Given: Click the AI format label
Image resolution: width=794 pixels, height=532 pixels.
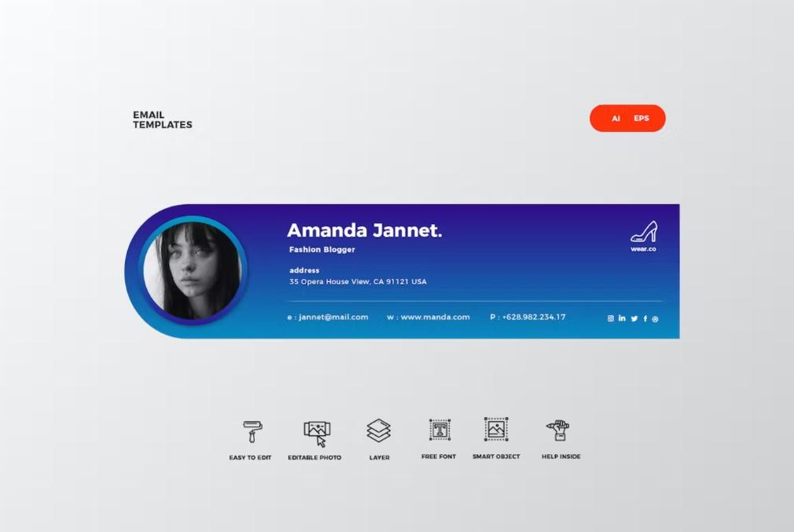Looking at the screenshot, I should 616,119.
